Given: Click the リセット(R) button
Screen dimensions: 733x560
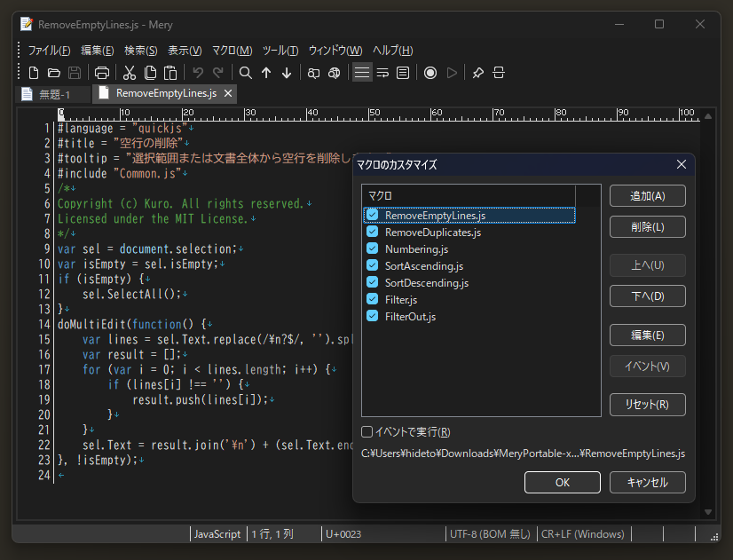Looking at the screenshot, I should pos(647,405).
